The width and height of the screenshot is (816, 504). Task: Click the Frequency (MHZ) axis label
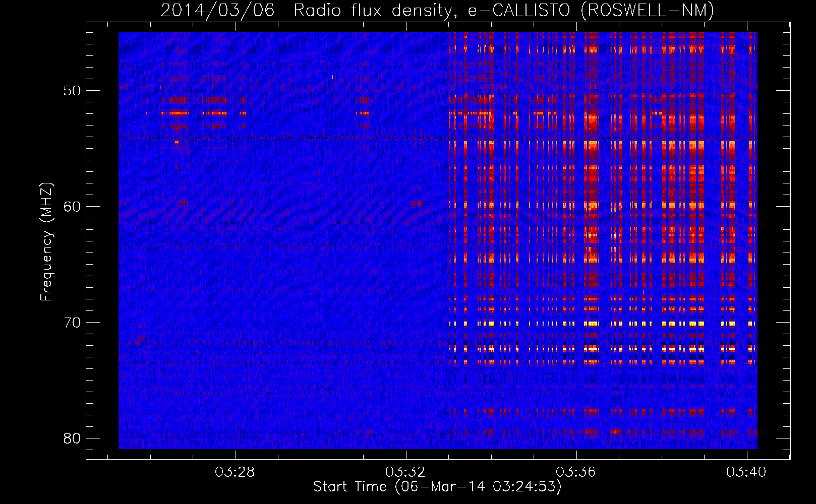(46, 242)
